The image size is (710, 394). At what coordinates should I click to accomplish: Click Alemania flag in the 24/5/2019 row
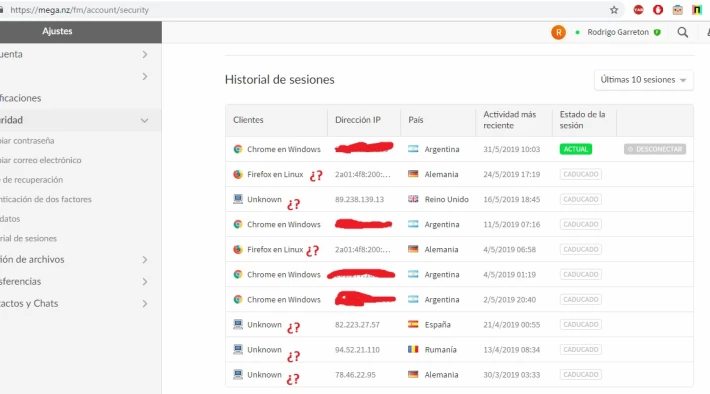[413, 174]
